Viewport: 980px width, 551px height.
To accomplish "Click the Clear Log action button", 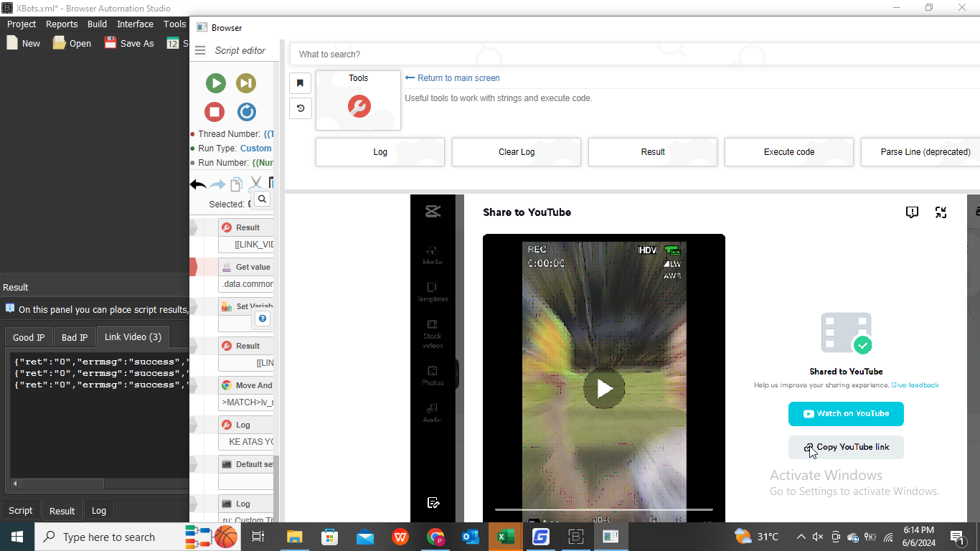I will [516, 152].
